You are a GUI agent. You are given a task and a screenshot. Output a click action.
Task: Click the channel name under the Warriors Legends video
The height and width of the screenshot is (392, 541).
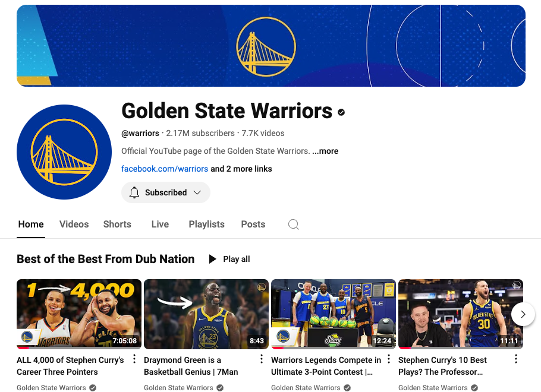tap(306, 388)
